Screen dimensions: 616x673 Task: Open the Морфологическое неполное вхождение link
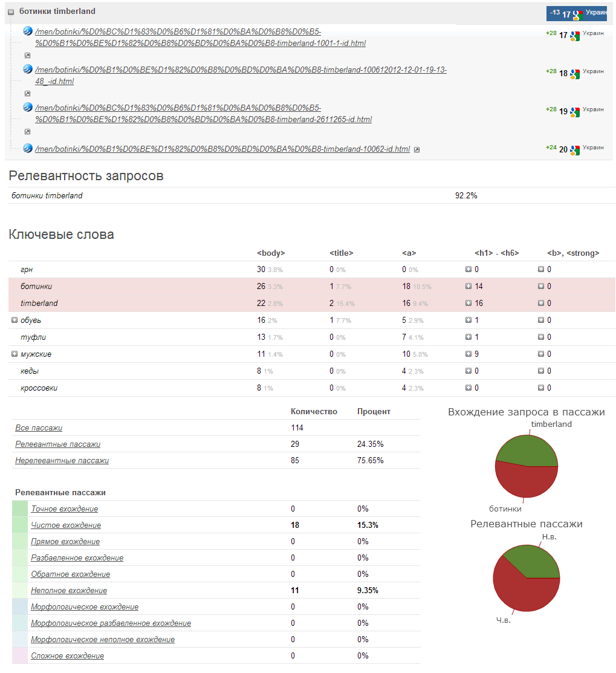tap(103, 640)
